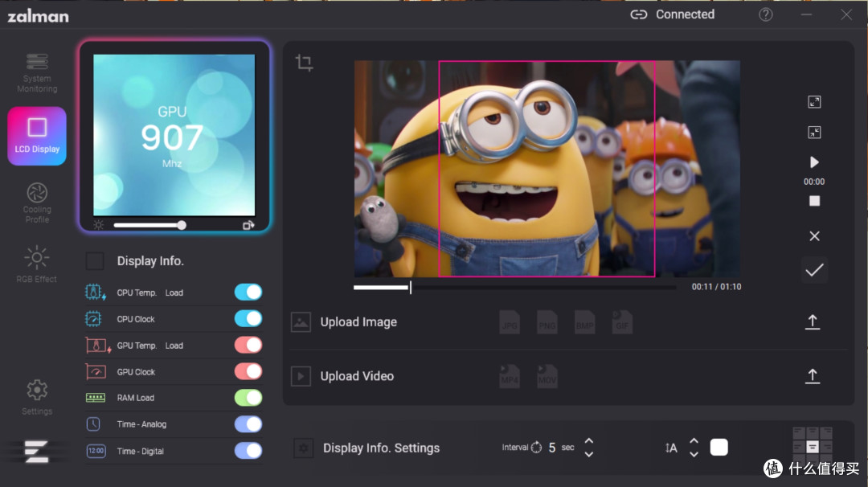Increase the font size stepper
This screenshot has height=487, width=868.
click(x=694, y=441)
